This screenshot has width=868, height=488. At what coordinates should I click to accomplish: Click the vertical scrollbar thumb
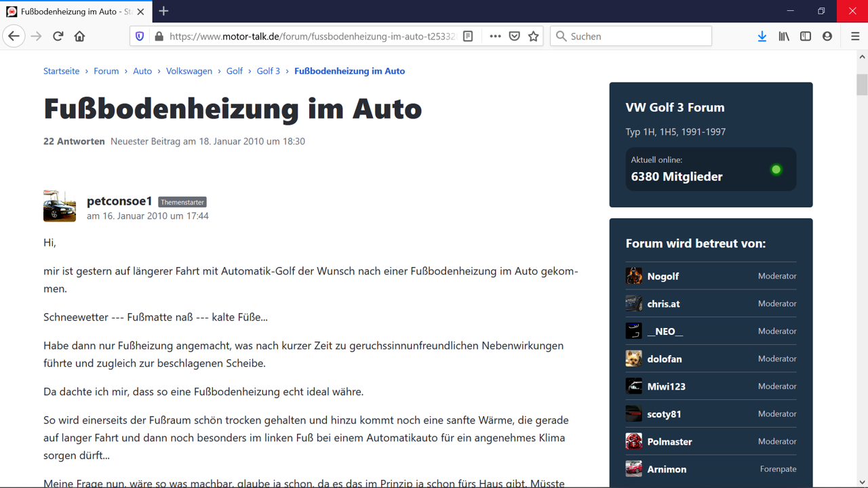pyautogui.click(x=862, y=84)
